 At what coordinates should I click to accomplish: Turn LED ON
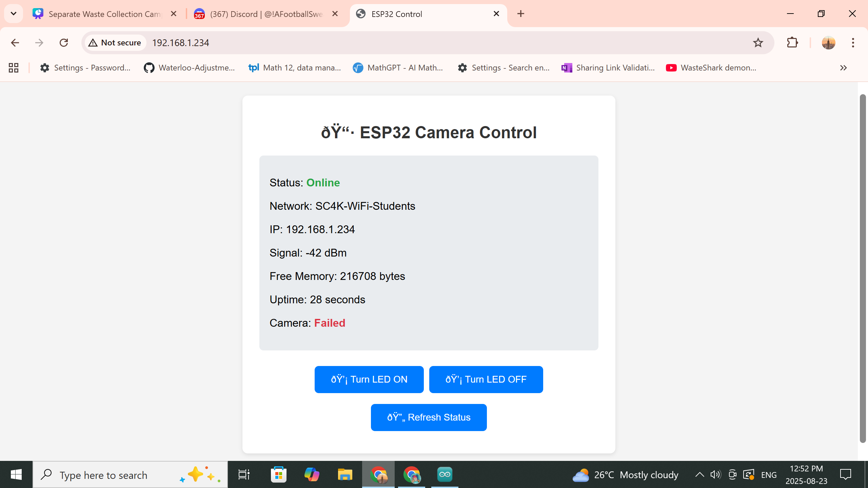[369, 379]
